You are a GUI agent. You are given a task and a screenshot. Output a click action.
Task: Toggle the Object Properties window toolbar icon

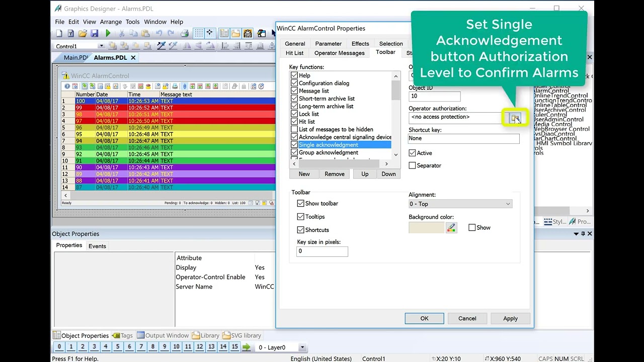[224, 34]
